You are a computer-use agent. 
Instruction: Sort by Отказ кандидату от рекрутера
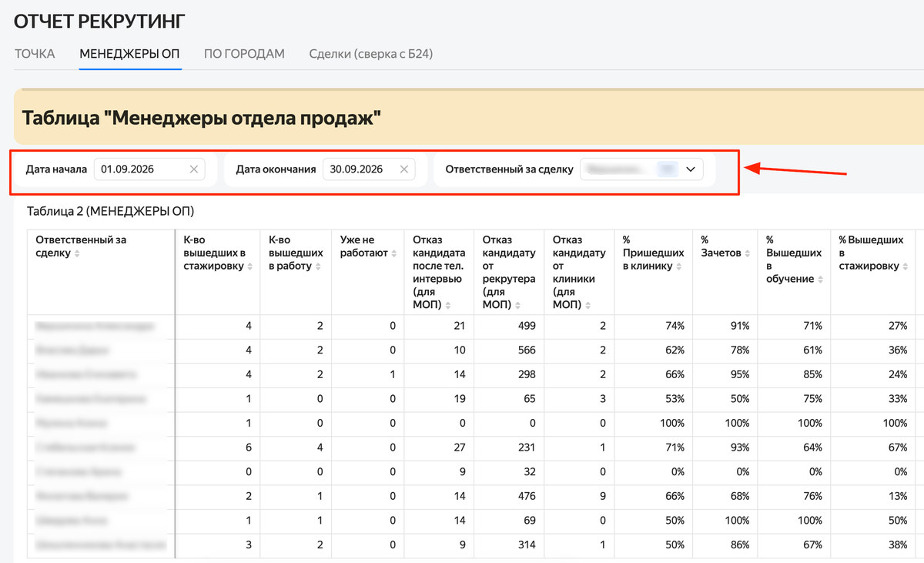coord(517,306)
